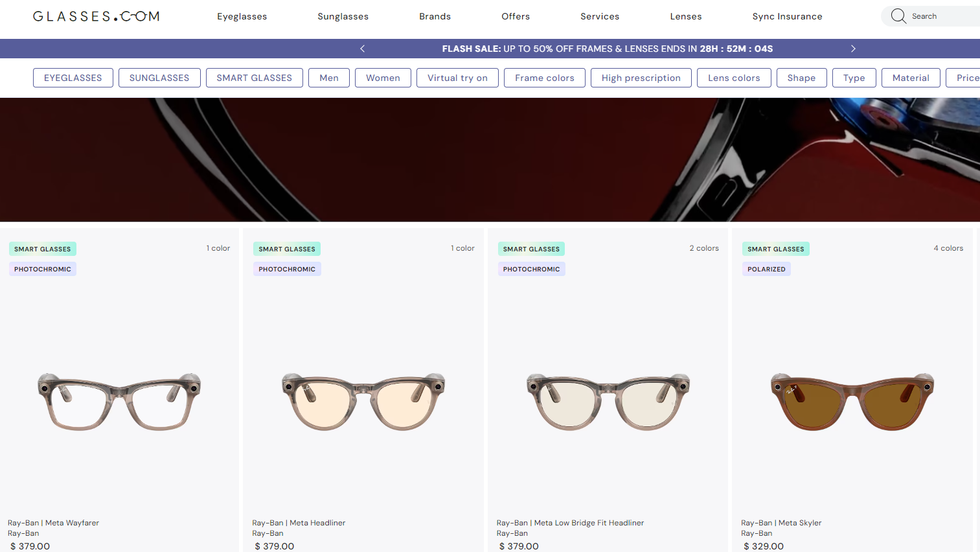Image resolution: width=980 pixels, height=552 pixels.
Task: Click the $ 329.00 price
Action: [x=764, y=546]
